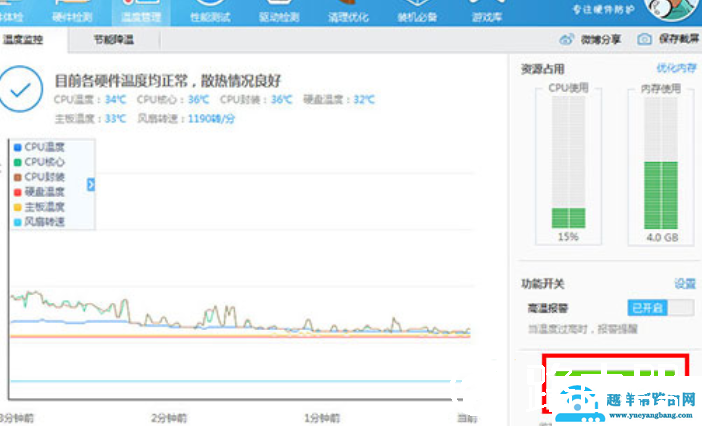Open 驱动检测 in the top bar
The width and height of the screenshot is (702, 426).
[279, 12]
